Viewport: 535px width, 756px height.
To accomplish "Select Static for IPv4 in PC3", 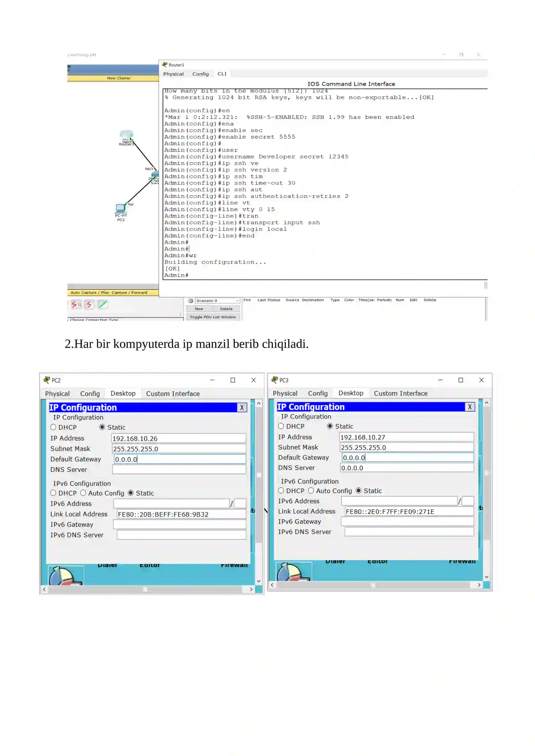I will [330, 426].
